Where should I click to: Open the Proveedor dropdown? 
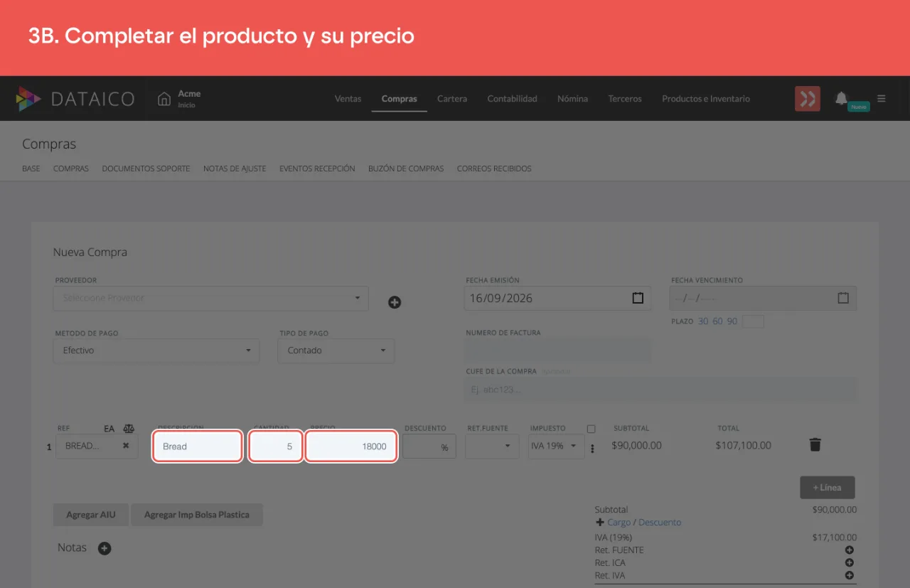pos(210,298)
